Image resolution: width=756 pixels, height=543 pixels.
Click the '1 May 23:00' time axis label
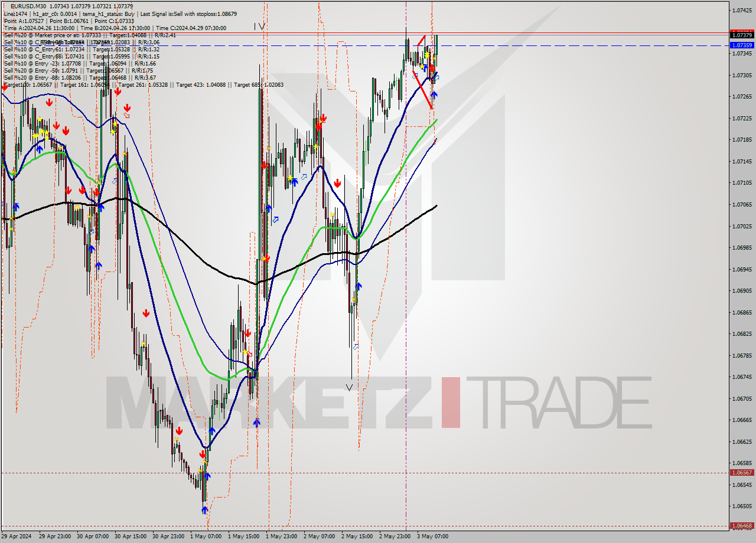[x=281, y=537]
